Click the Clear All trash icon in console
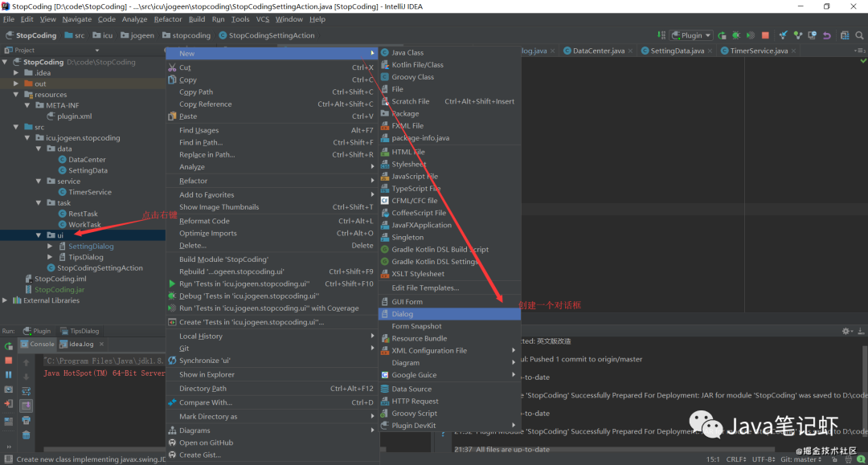Viewport: 868px width, 465px height. point(26,435)
